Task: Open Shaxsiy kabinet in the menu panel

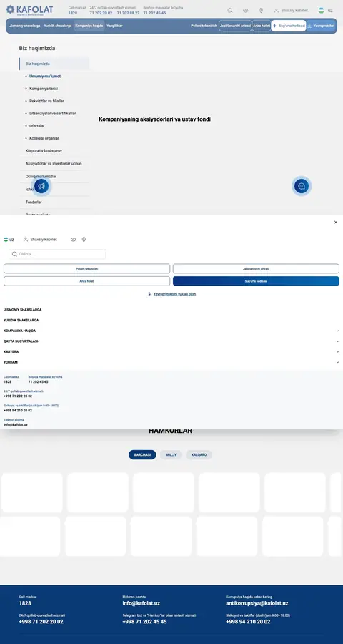Action: (40, 240)
